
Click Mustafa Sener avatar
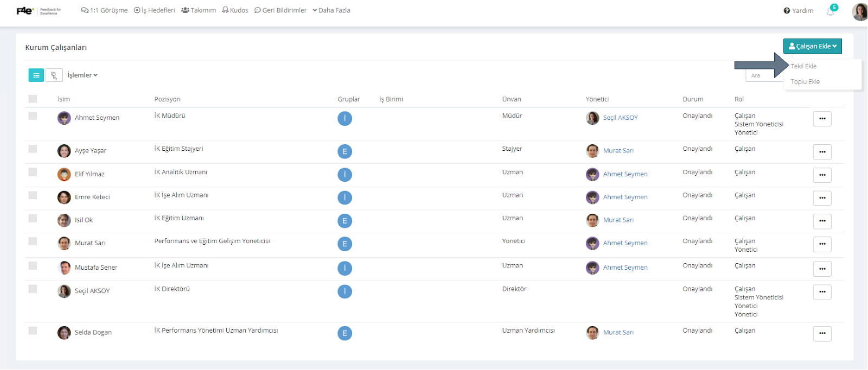coord(64,267)
